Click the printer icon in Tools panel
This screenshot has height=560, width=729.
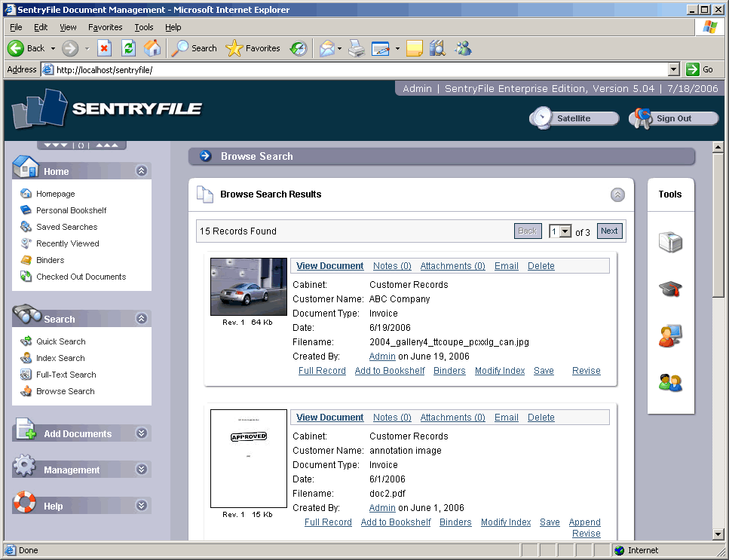[x=670, y=242]
